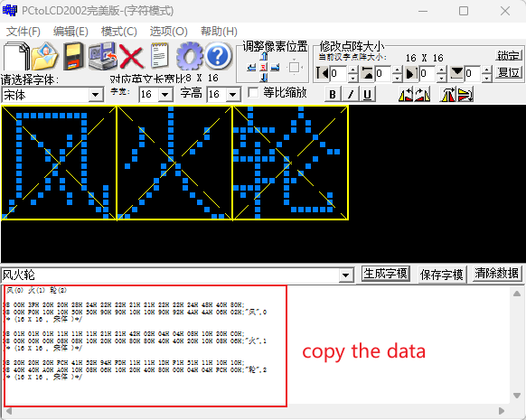The height and width of the screenshot is (420, 526).
Task: Click the output scrollbar up arrow
Action: coord(517,294)
